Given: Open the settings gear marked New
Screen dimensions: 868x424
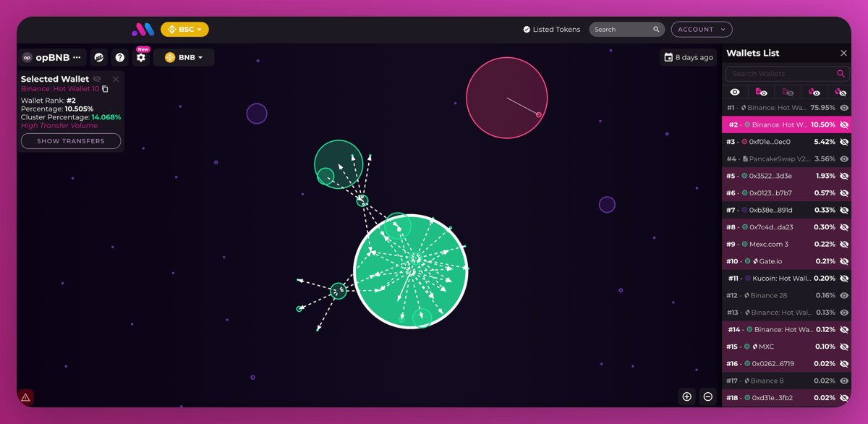Looking at the screenshot, I should pyautogui.click(x=141, y=57).
